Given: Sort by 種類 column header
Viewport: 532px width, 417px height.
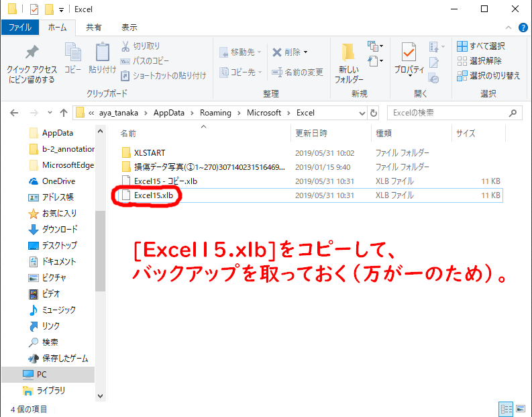Looking at the screenshot, I should 384,134.
